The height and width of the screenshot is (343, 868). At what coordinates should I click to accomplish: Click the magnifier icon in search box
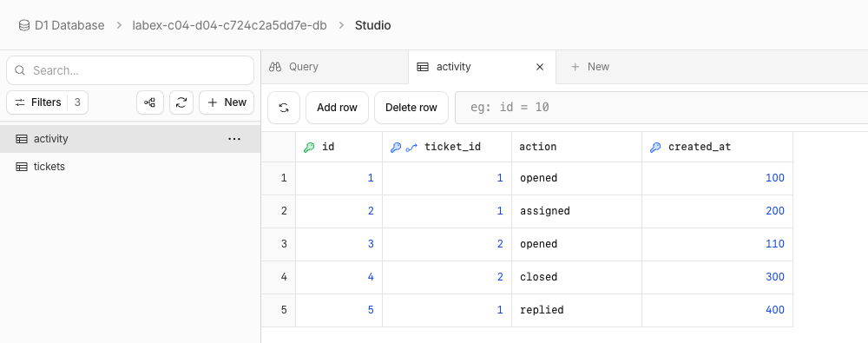[x=20, y=70]
